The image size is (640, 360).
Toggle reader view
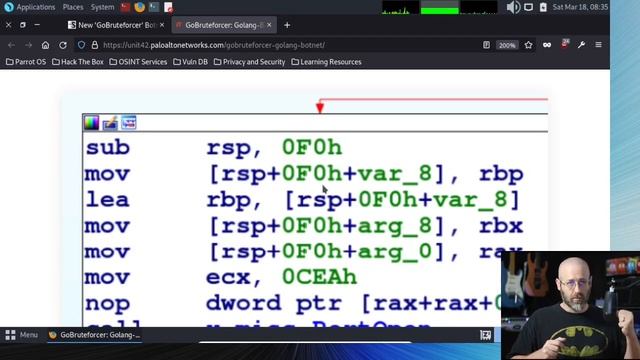pos(486,45)
